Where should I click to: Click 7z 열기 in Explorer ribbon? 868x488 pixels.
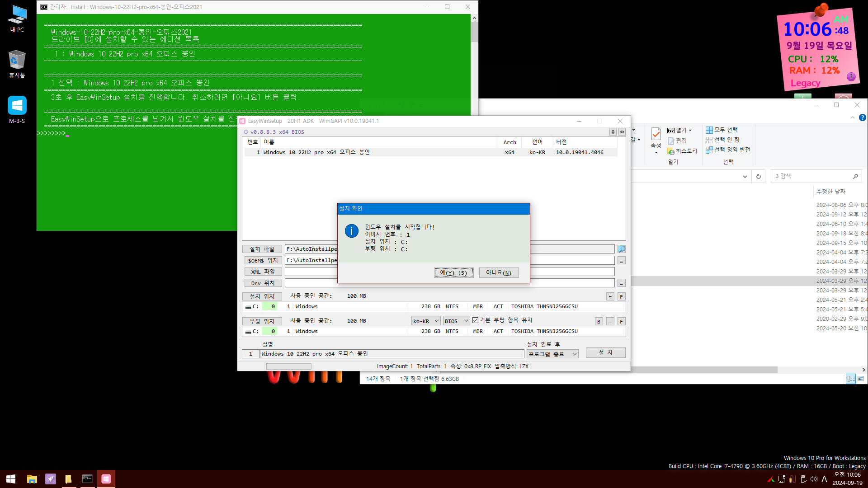(x=679, y=130)
